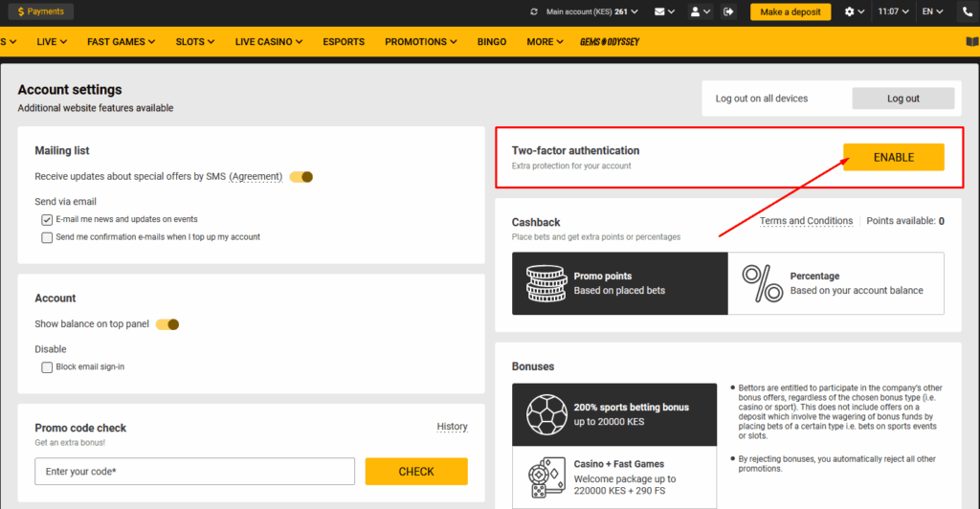
Task: Expand the EN language dropdown
Action: [932, 11]
